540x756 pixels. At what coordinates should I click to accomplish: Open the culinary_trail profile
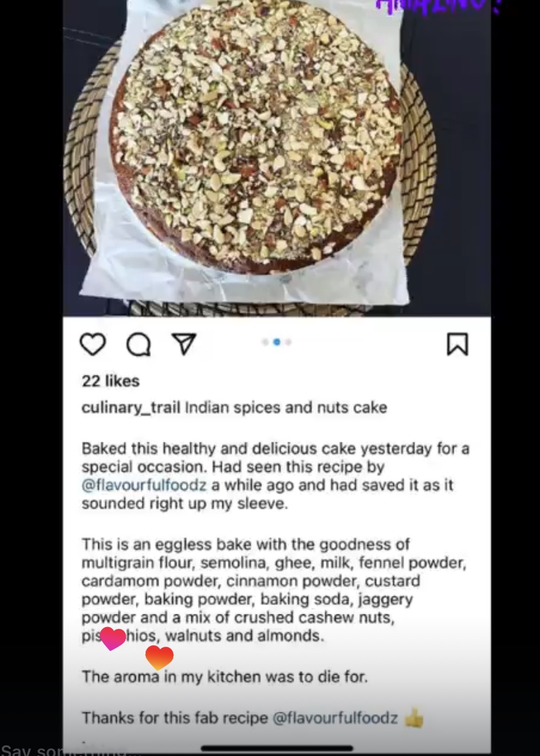130,407
